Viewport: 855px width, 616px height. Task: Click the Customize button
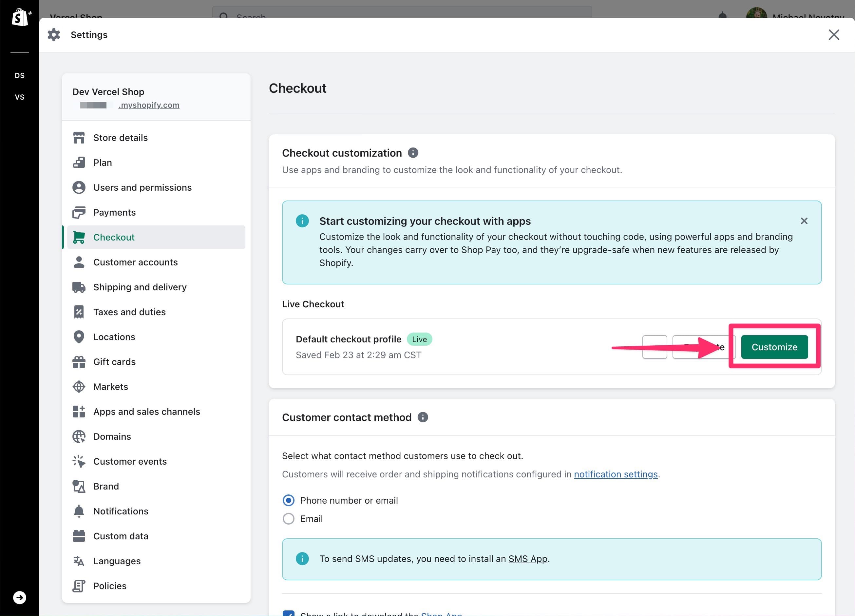[774, 347]
